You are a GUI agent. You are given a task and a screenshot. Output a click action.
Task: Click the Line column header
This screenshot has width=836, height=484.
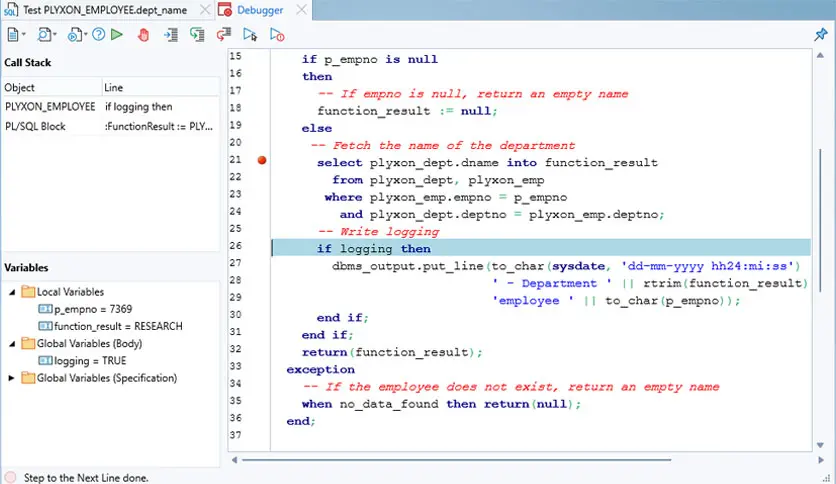pyautogui.click(x=160, y=87)
